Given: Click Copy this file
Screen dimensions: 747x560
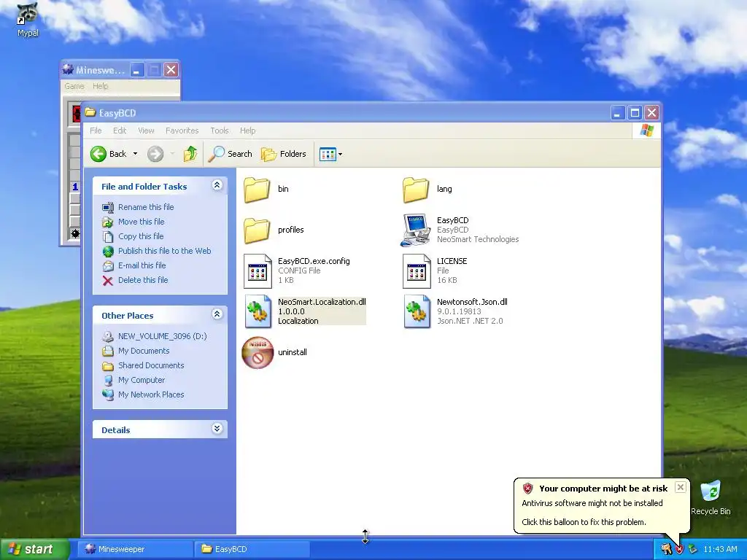Looking at the screenshot, I should 141,236.
